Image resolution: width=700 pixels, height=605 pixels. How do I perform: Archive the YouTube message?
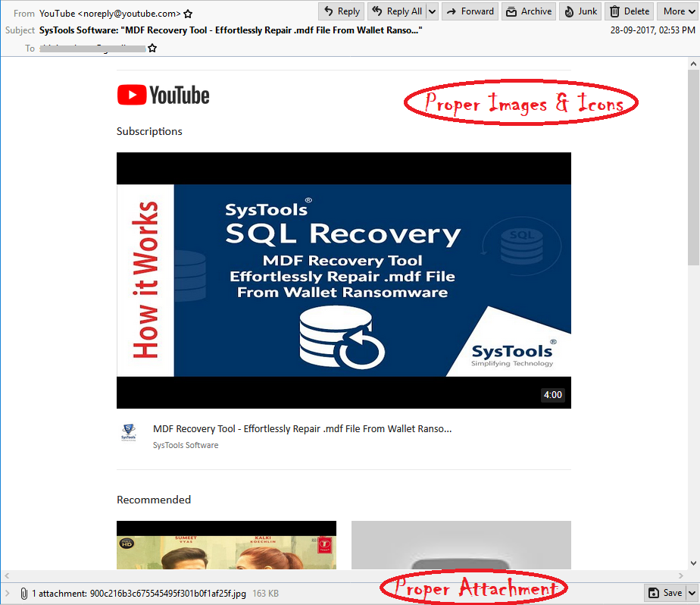click(529, 11)
